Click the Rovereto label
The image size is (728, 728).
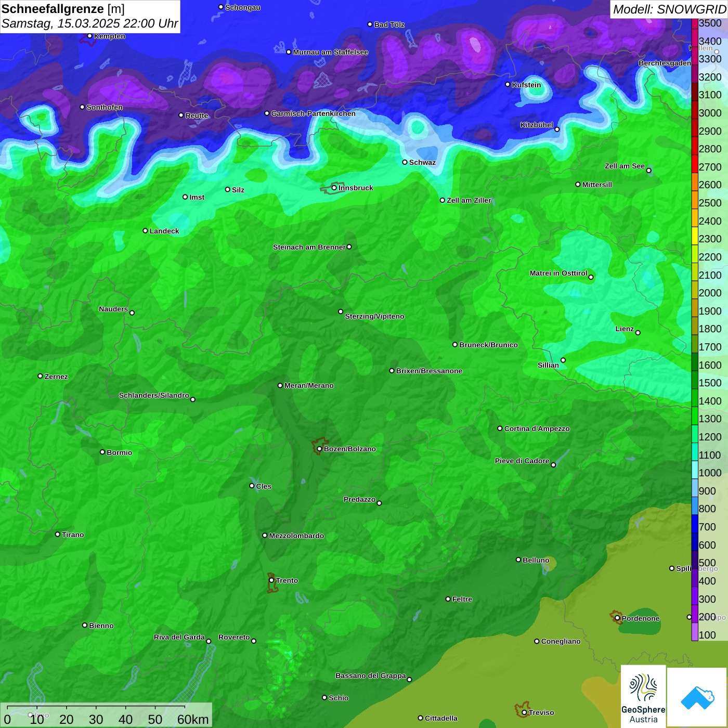pyautogui.click(x=234, y=637)
